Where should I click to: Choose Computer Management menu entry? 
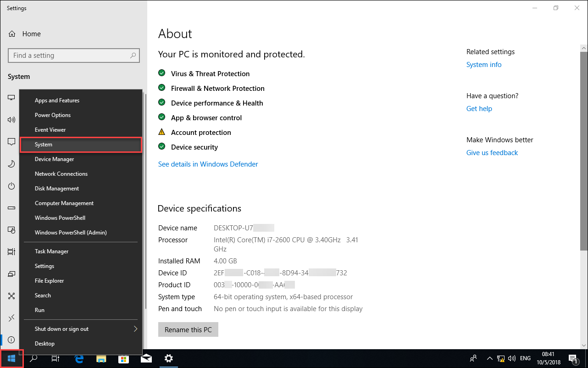point(81,203)
